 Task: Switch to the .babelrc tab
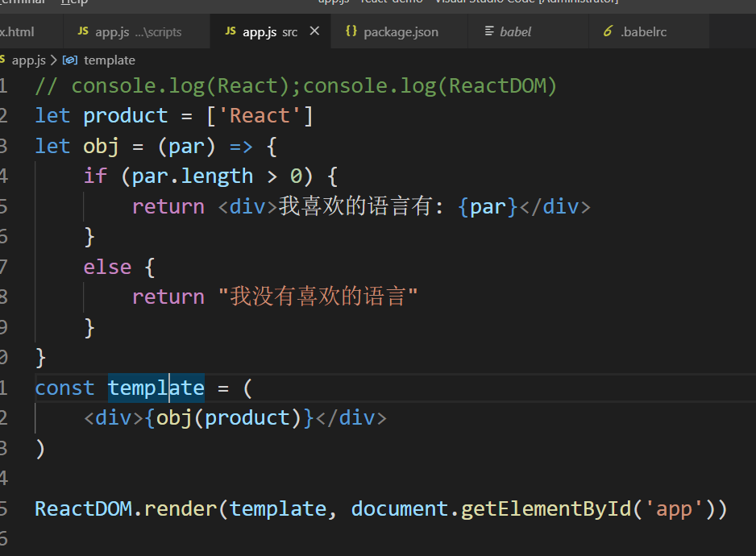point(649,31)
